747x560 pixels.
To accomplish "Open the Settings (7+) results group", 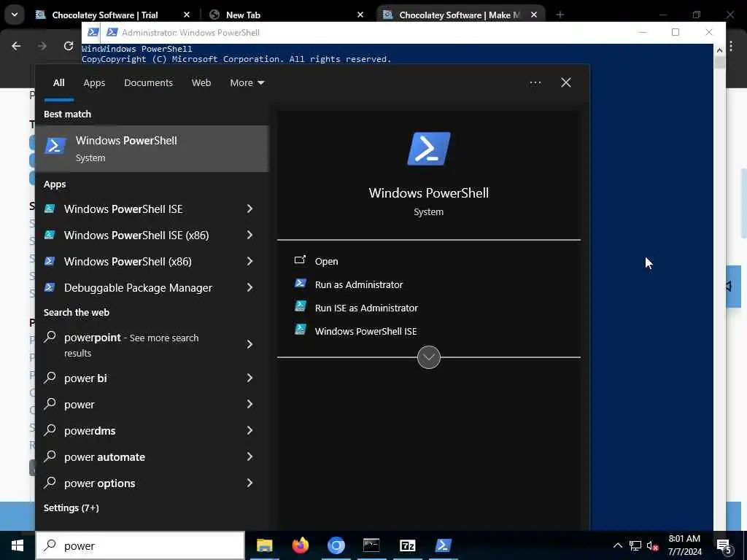I will pos(71,508).
